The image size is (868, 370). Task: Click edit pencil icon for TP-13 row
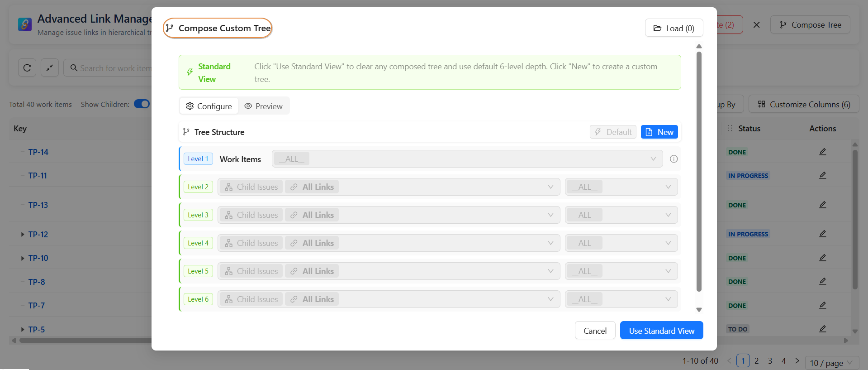tap(822, 205)
